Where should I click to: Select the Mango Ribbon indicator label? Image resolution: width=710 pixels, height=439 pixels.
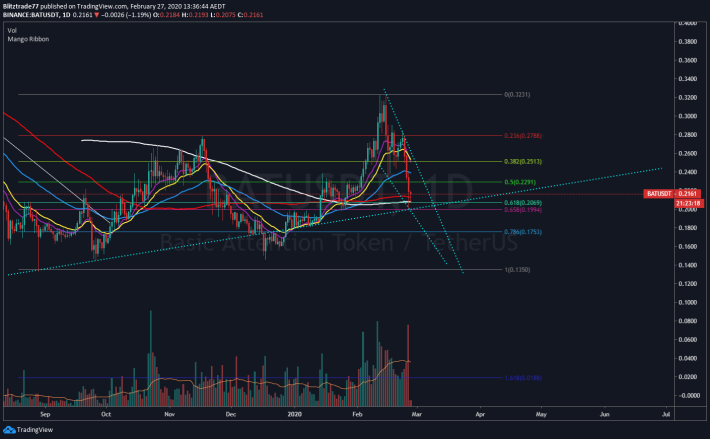[x=28, y=39]
